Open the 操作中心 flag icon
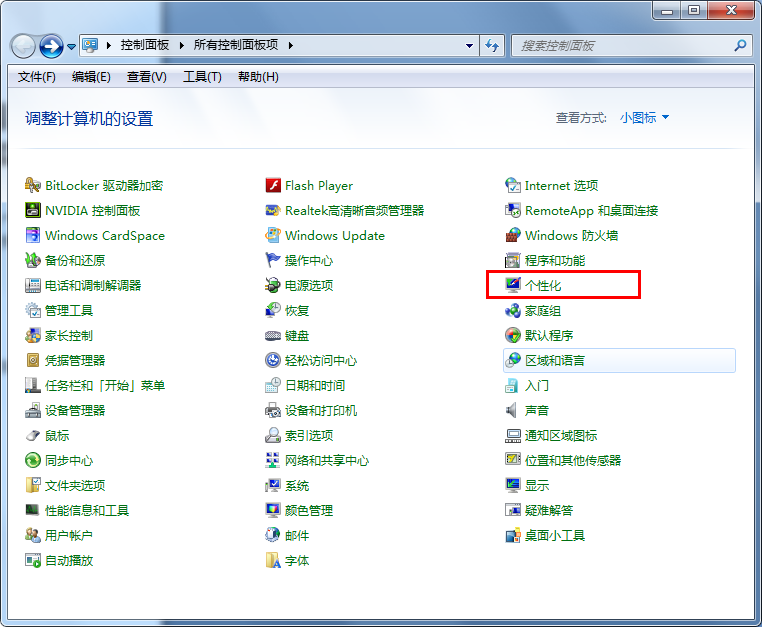The width and height of the screenshot is (762, 627). click(273, 261)
